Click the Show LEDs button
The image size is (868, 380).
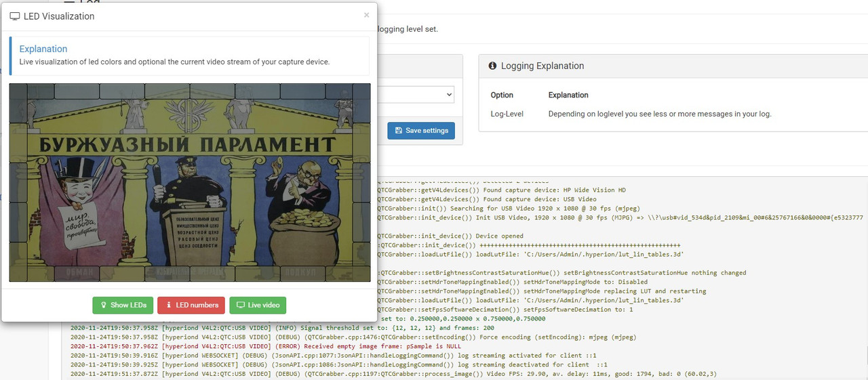pyautogui.click(x=123, y=305)
